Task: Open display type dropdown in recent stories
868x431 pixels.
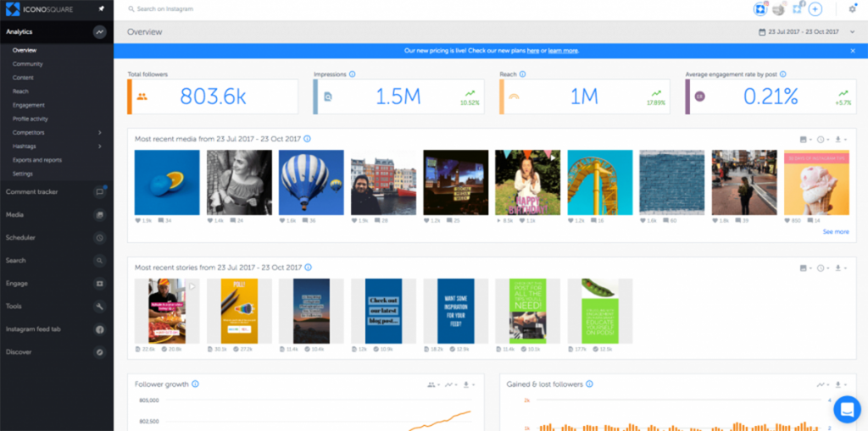Action: [x=806, y=268]
